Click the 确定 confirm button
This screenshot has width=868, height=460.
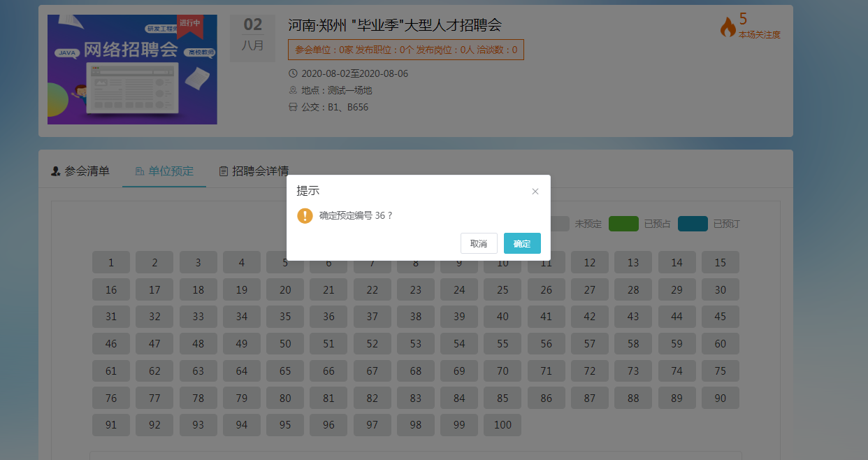[522, 243]
